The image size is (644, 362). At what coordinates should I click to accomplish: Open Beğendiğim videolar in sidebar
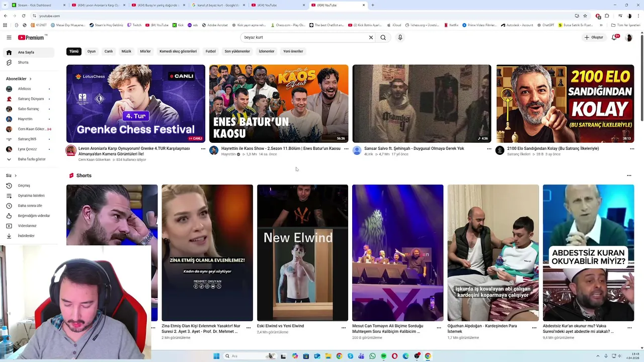point(29,216)
